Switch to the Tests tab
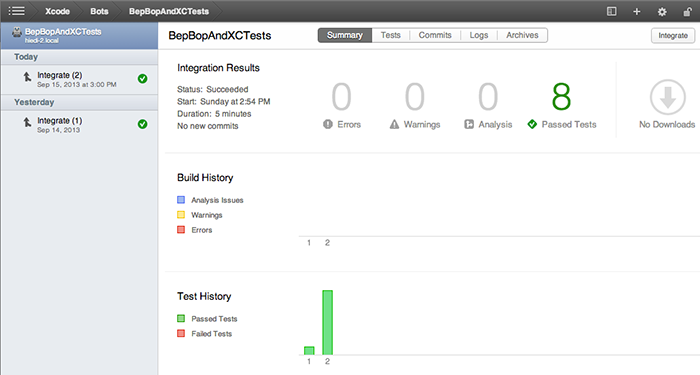 [391, 35]
